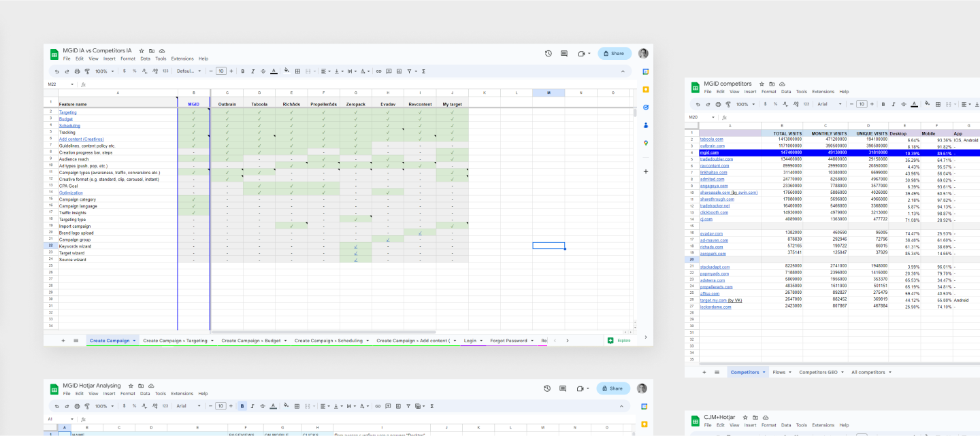Open Flows tab in MGID competitors
The height and width of the screenshot is (436, 980).
tap(779, 373)
